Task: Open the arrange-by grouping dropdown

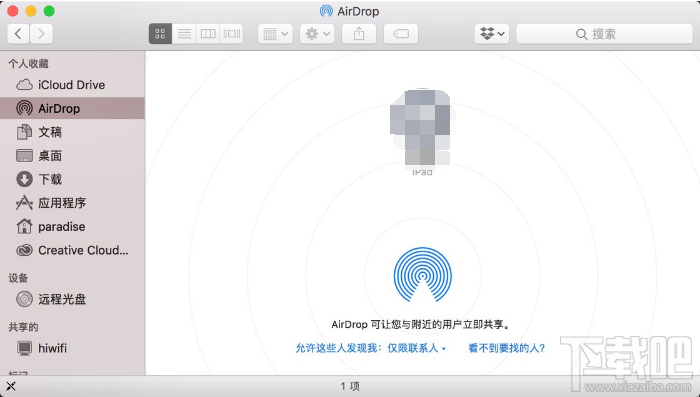Action: [x=275, y=34]
